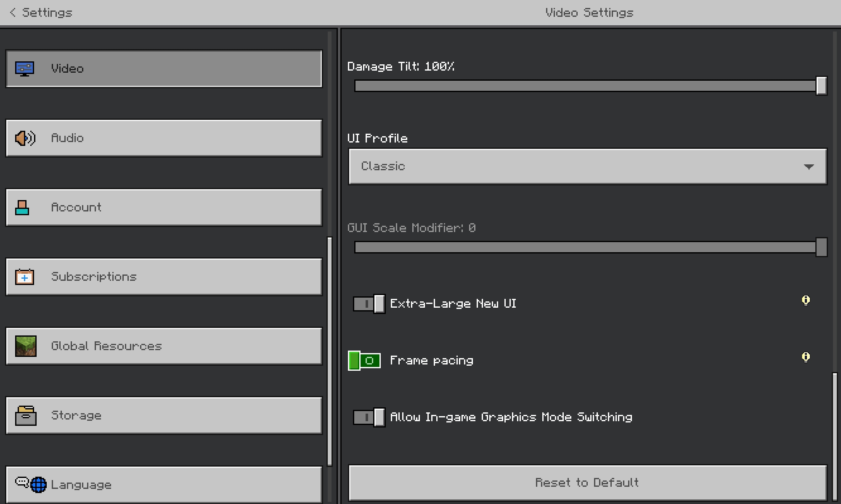Toggle Allow In-game Graphics Mode Switching
Viewport: 841px width, 504px height.
coord(369,417)
